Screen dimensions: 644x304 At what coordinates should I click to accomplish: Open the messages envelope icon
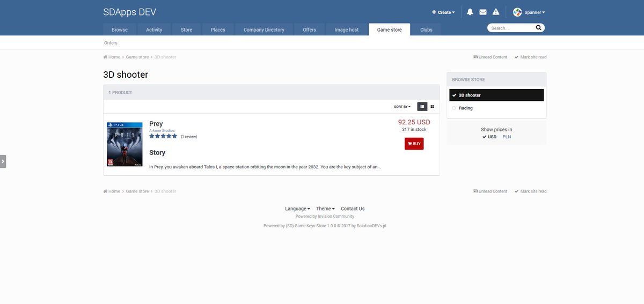coord(483,12)
